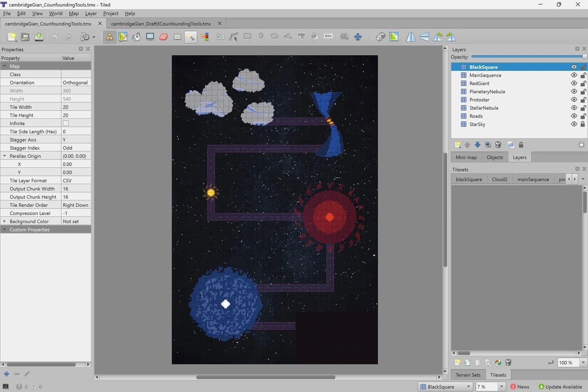Viewport: 588px width, 392px height.
Task: Click Highlight Current Layer icon
Action: 581,145
